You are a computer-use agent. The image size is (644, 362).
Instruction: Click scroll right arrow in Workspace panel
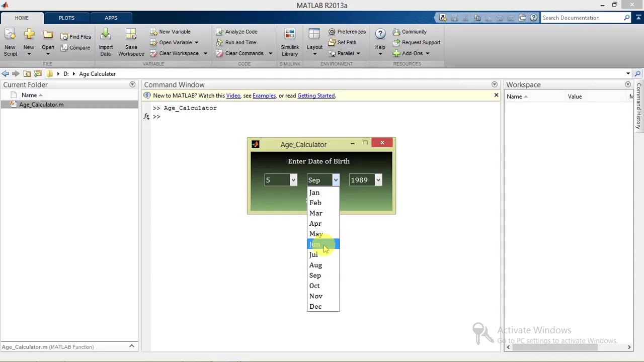point(629,347)
